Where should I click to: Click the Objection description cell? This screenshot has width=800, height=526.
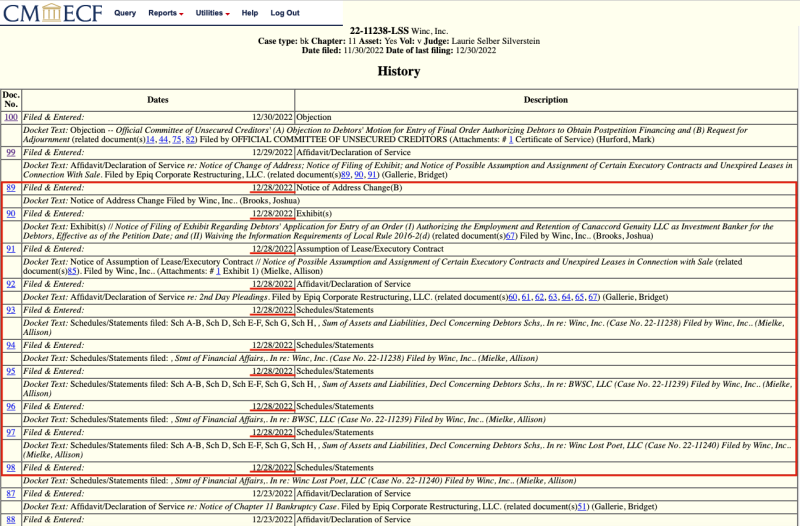314,117
